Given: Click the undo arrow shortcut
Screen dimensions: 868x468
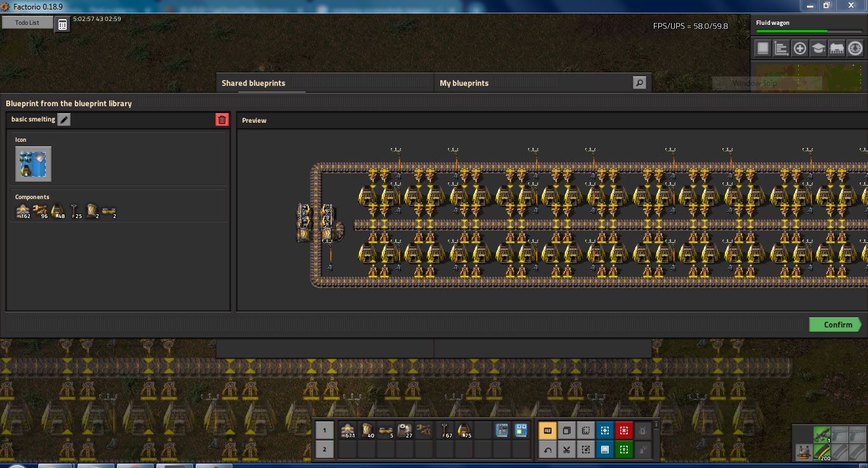Looking at the screenshot, I should pos(547,450).
